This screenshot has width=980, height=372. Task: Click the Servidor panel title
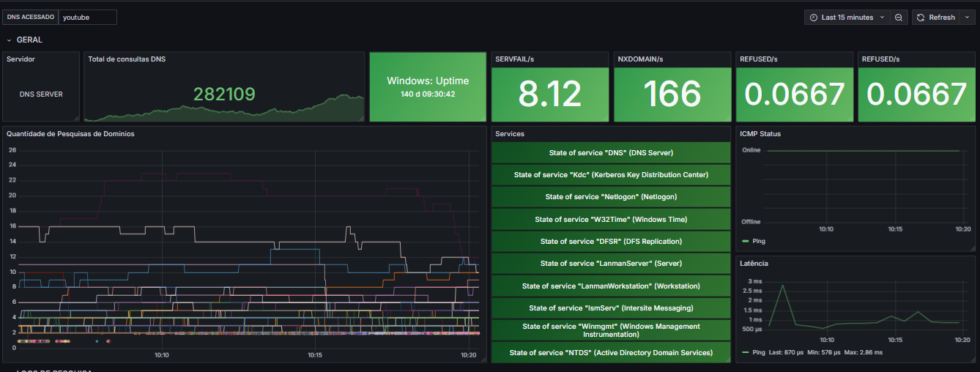tap(21, 59)
